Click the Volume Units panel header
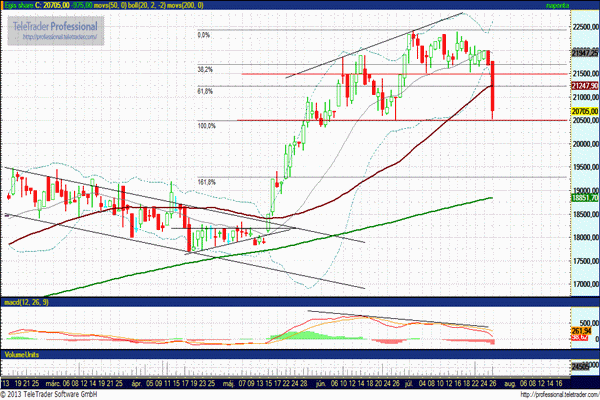Viewport: 600px width, 400px height. pos(22,355)
